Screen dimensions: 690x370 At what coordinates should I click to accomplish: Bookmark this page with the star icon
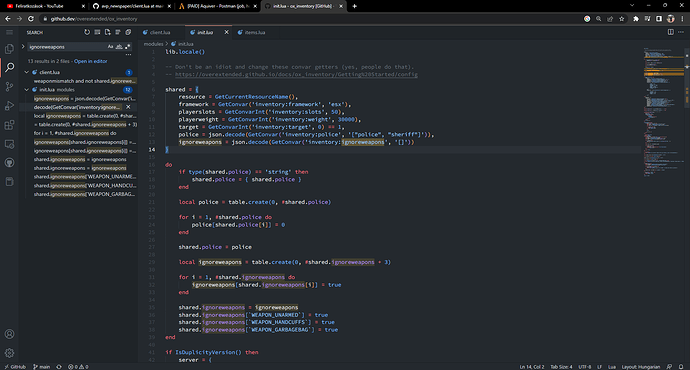click(x=622, y=18)
